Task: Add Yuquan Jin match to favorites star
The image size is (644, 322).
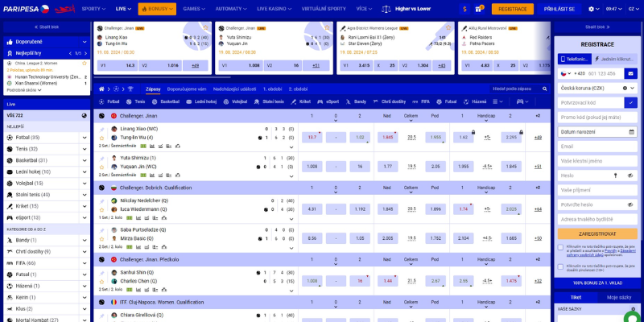Action: [x=101, y=167]
